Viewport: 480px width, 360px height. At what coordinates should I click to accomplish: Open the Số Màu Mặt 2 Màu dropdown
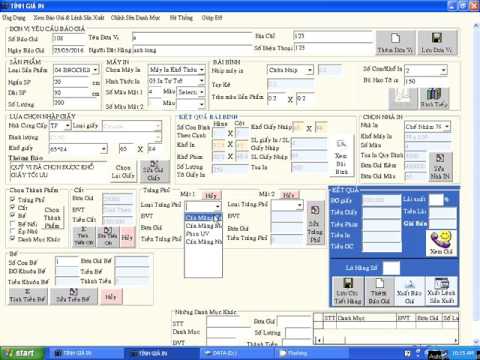point(201,104)
